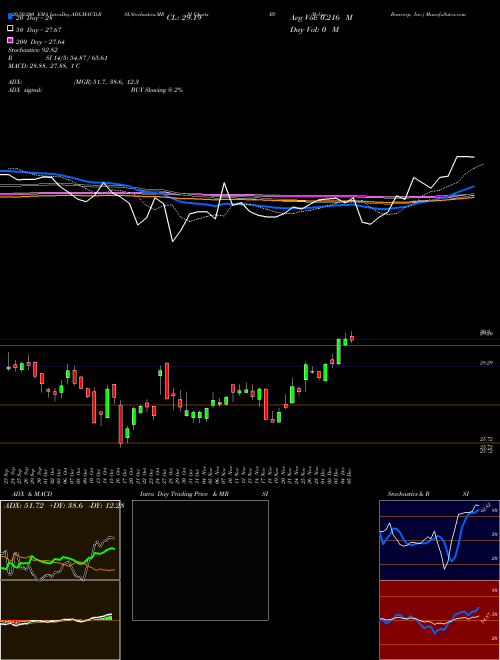Image resolution: width=500 pixels, height=660 pixels.
Task: Click the tall green breakout candle near 29.19 level
Action: click(338, 351)
